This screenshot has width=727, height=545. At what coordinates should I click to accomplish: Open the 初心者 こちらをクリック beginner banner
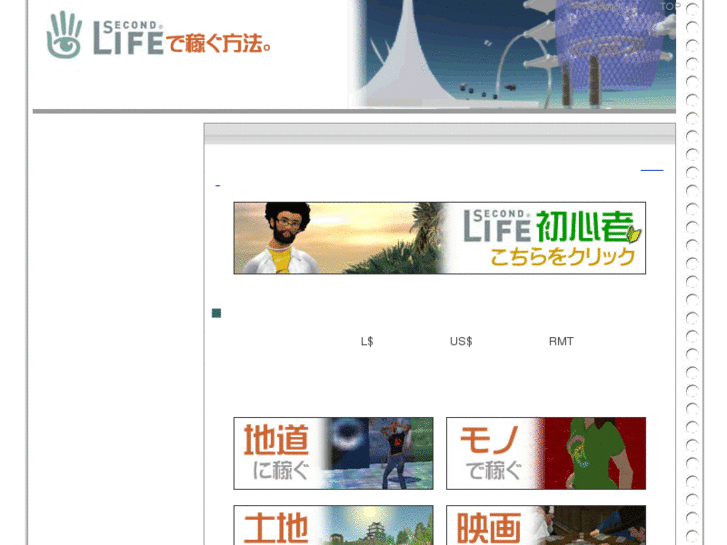pos(440,238)
